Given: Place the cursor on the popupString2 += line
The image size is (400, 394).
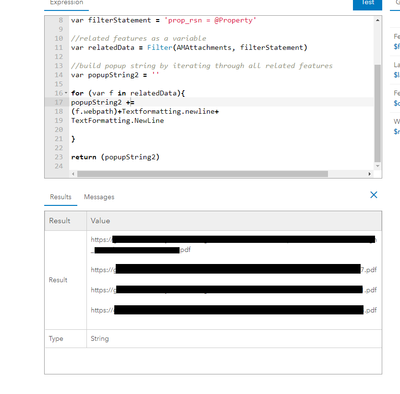Looking at the screenshot, I should tap(103, 102).
